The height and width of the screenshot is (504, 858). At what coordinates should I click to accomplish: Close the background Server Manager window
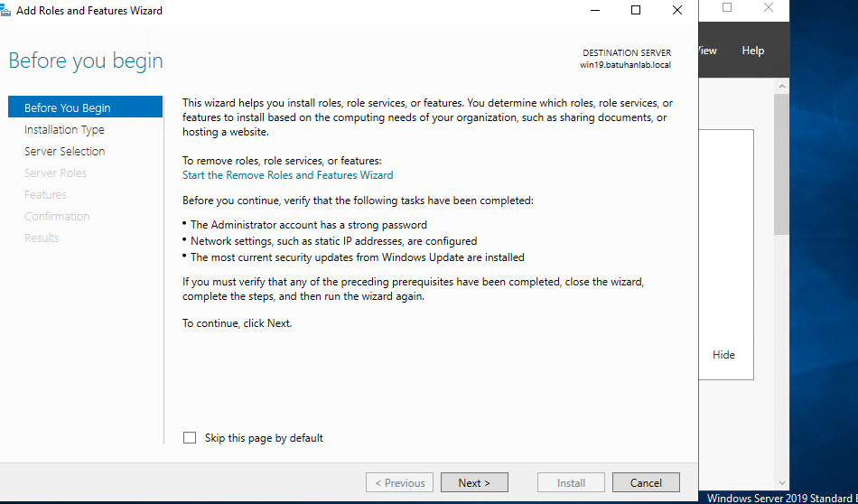(x=769, y=8)
